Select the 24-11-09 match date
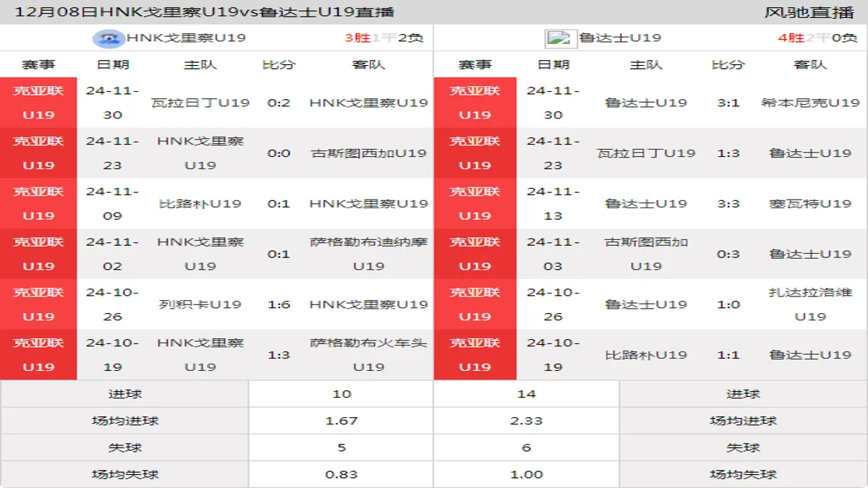 click(113, 204)
